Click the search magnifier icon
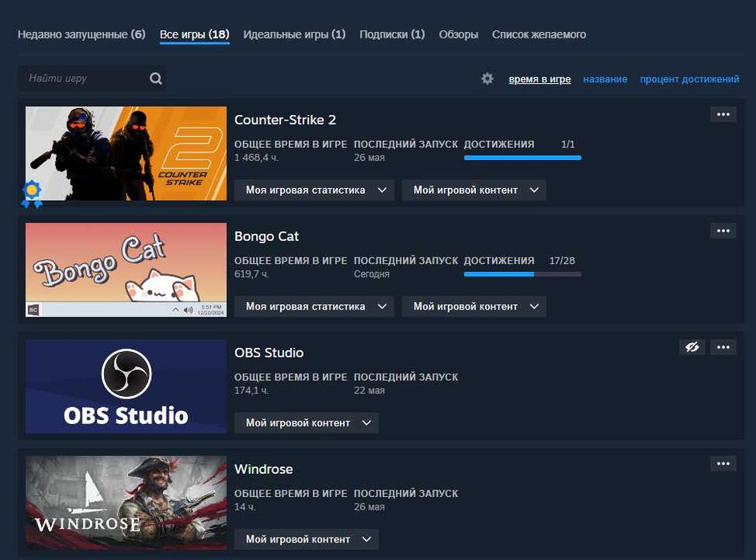Screen dimensions: 756x560 (x=156, y=78)
